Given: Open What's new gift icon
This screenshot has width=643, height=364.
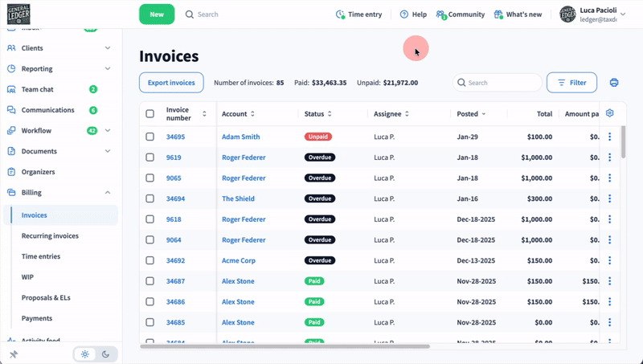Looking at the screenshot, I should tap(498, 14).
